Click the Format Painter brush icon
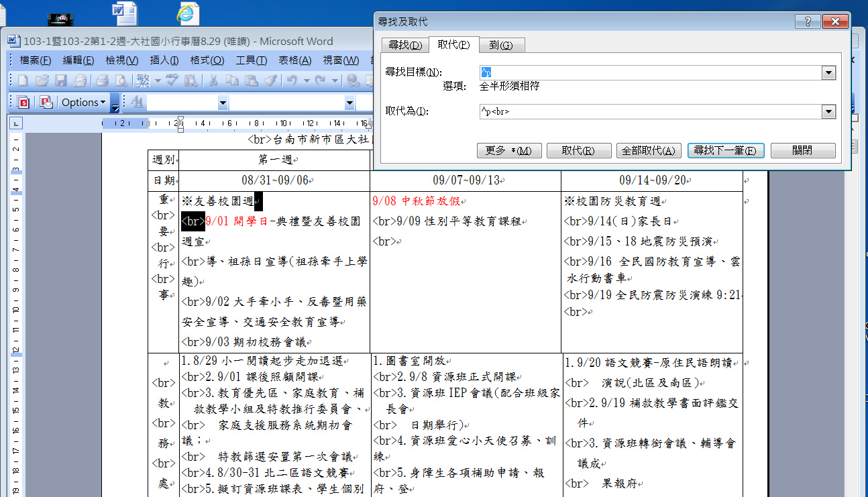 [270, 81]
